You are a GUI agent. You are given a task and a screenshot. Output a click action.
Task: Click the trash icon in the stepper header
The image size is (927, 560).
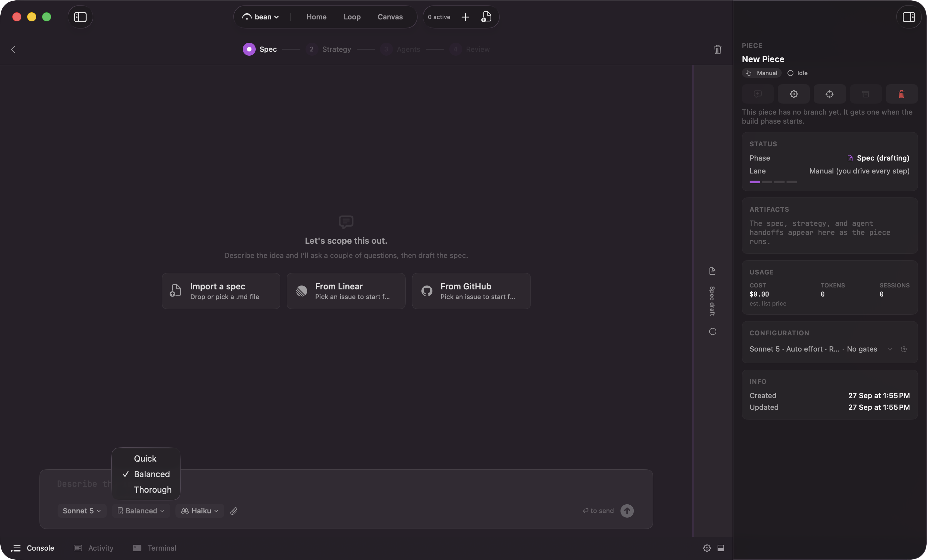tap(718, 49)
